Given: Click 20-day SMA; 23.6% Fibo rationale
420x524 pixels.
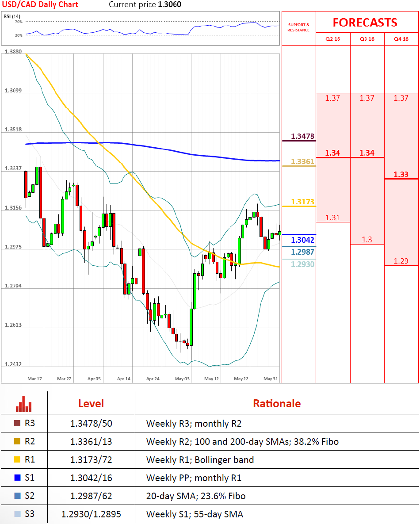Looking at the screenshot, I should tap(196, 496).
